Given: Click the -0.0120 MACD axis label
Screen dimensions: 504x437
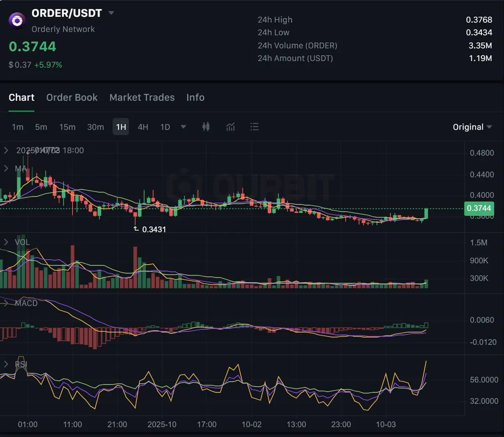Looking at the screenshot, I should tap(483, 342).
